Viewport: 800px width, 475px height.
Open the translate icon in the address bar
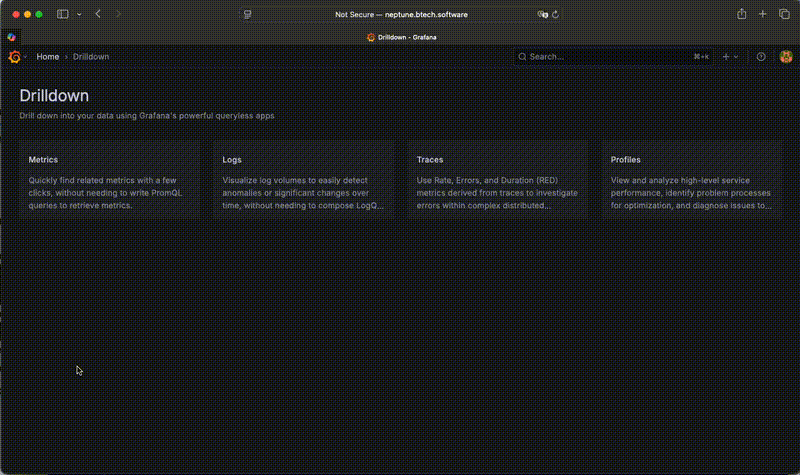point(542,14)
